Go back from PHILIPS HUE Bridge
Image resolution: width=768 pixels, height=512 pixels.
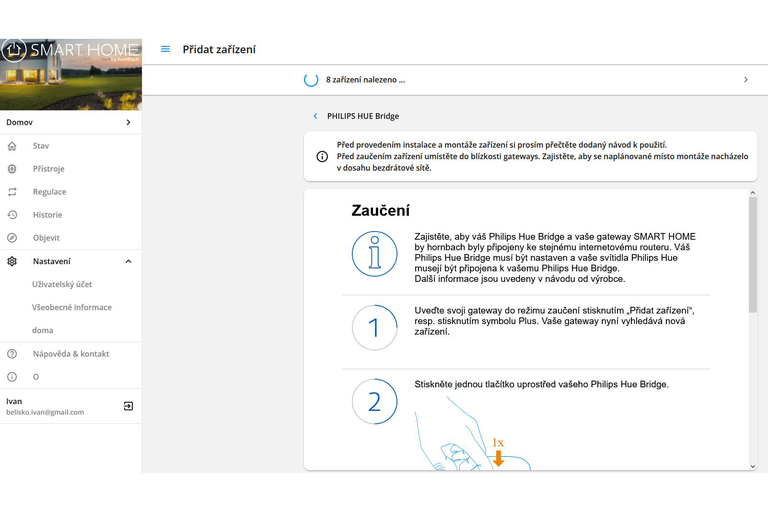[x=316, y=116]
